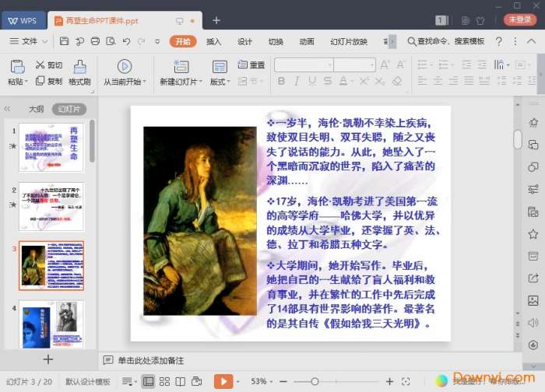This screenshot has height=392, width=545.
Task: Open a new document tab with plus
Action: pos(216,20)
